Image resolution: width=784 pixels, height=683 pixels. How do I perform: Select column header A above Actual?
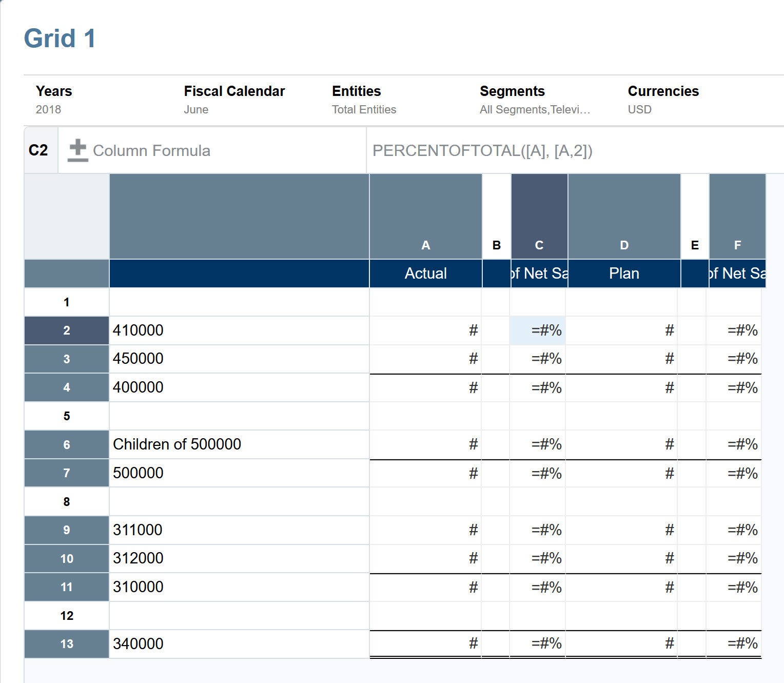point(425,245)
